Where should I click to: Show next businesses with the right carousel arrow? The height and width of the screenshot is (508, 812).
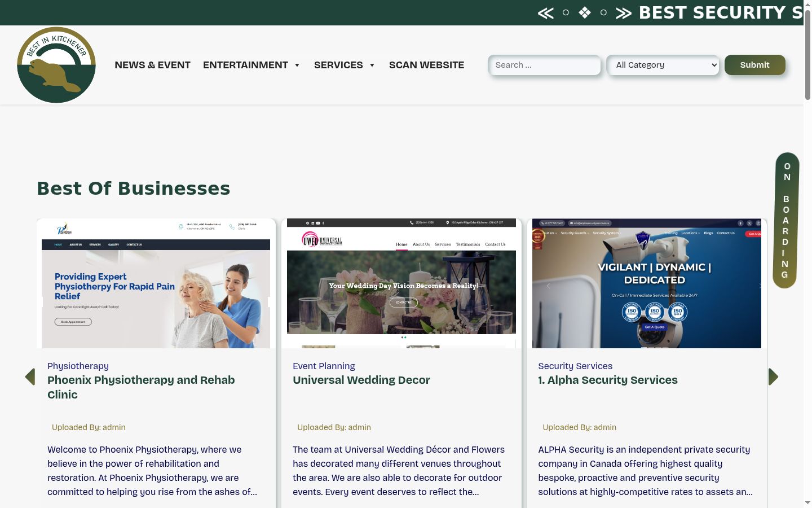click(773, 377)
